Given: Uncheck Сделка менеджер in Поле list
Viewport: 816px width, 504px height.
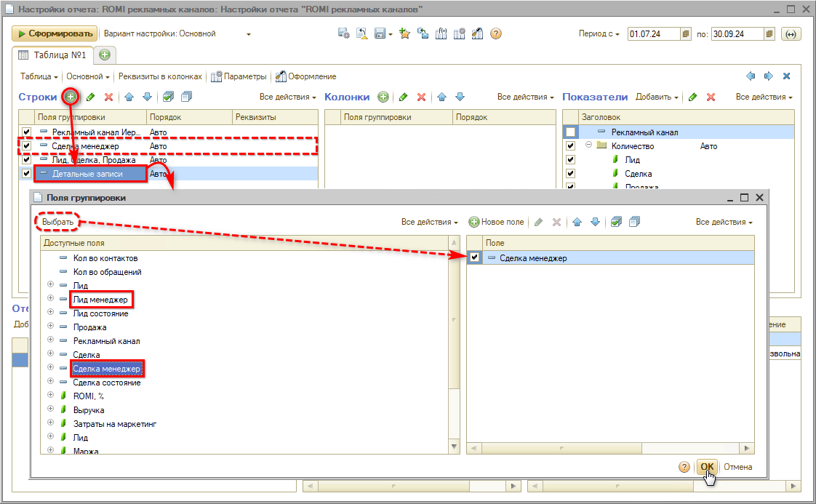Looking at the screenshot, I should (475, 257).
